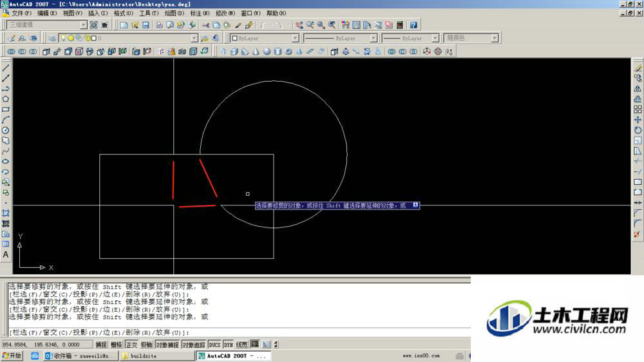The width and height of the screenshot is (644, 362).
Task: Open the 绘图(D) menu
Action: pos(174,13)
